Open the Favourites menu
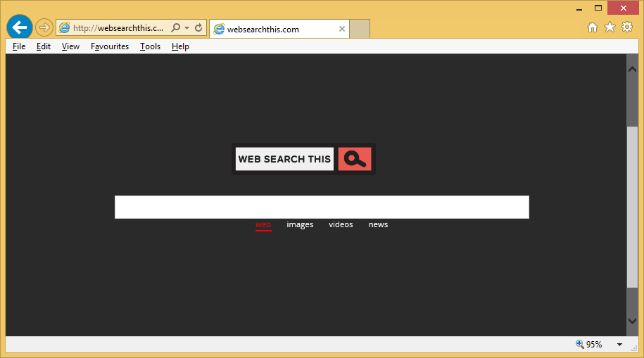This screenshot has height=358, width=644. pos(110,46)
